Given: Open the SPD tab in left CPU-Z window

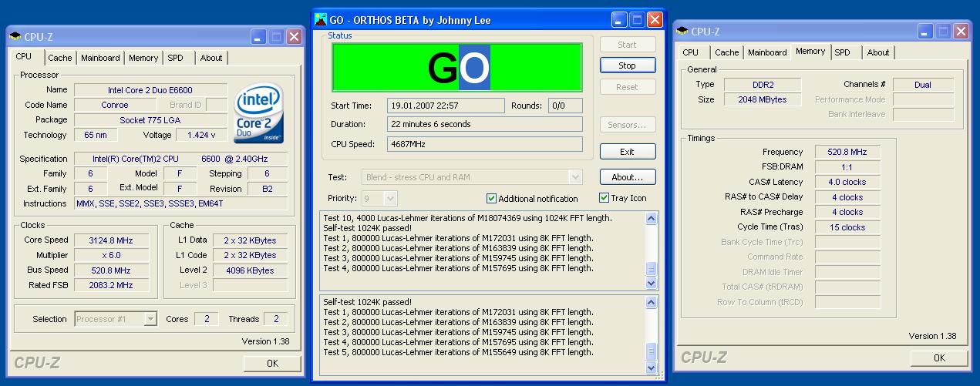Looking at the screenshot, I should [176, 58].
